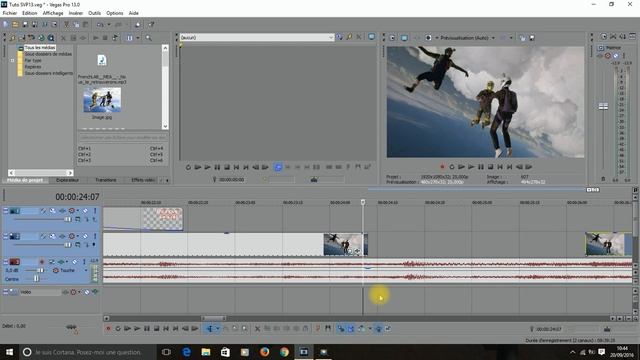
Task: Click the Normal Edit Tool in timeline toolbar
Action: (209, 329)
